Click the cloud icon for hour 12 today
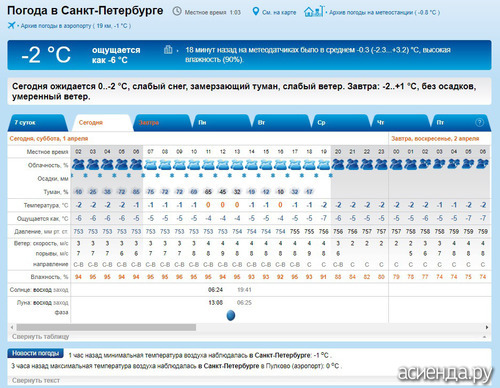 223,165
